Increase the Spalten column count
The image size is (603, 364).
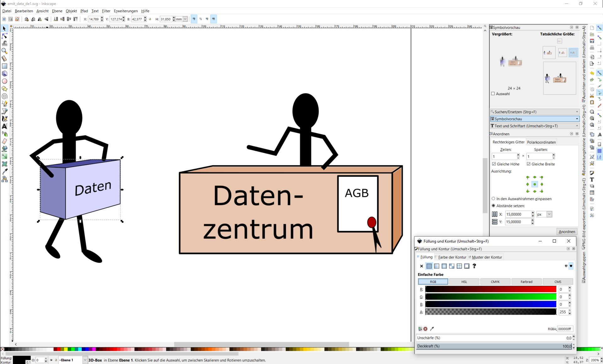coord(553,155)
